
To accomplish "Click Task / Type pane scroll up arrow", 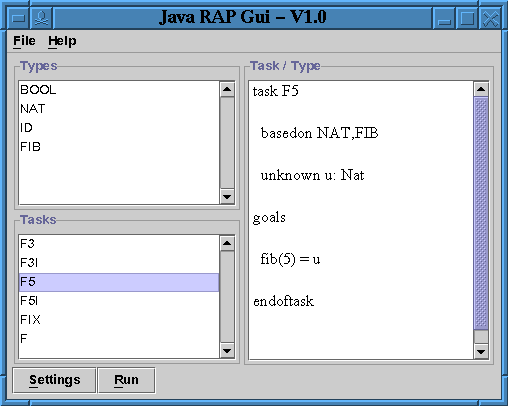I will pos(481,89).
